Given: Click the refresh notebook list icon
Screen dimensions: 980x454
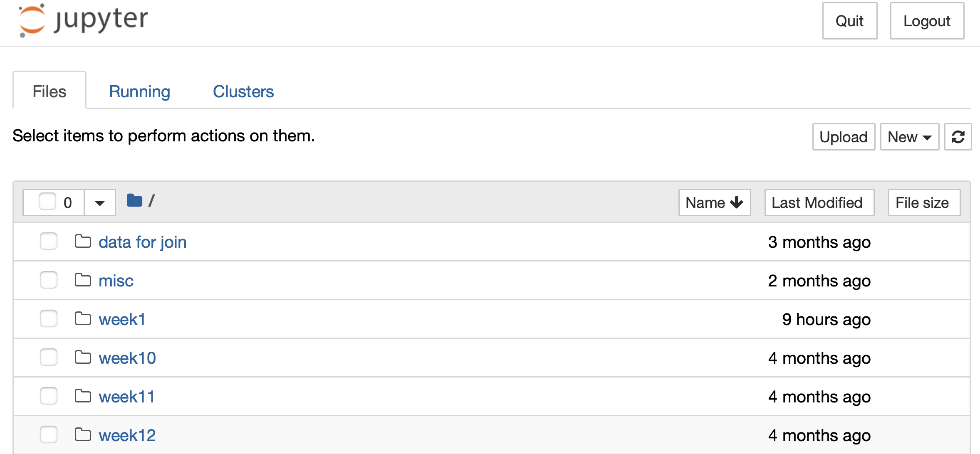Looking at the screenshot, I should (x=958, y=137).
